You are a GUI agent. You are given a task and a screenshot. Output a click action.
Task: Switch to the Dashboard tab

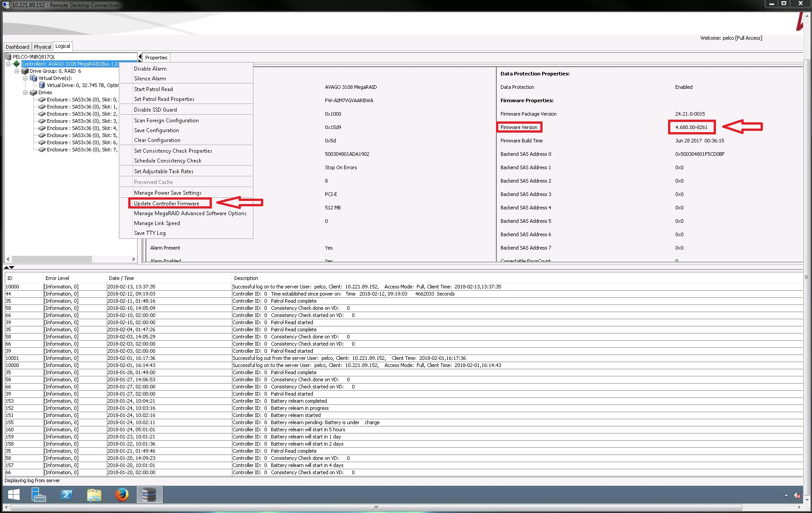[17, 47]
